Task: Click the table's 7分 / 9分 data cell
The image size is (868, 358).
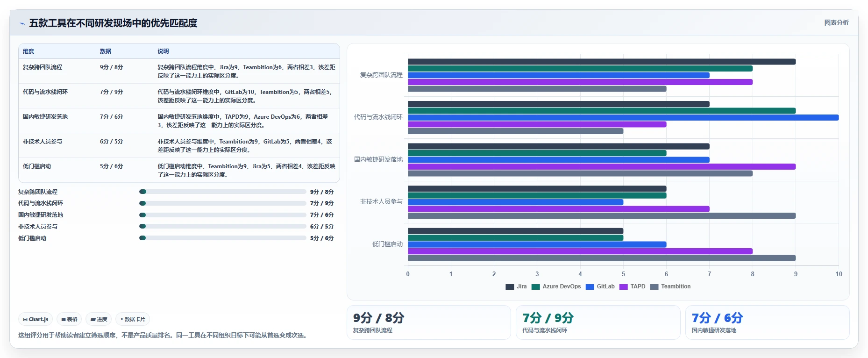Action: 111,92
